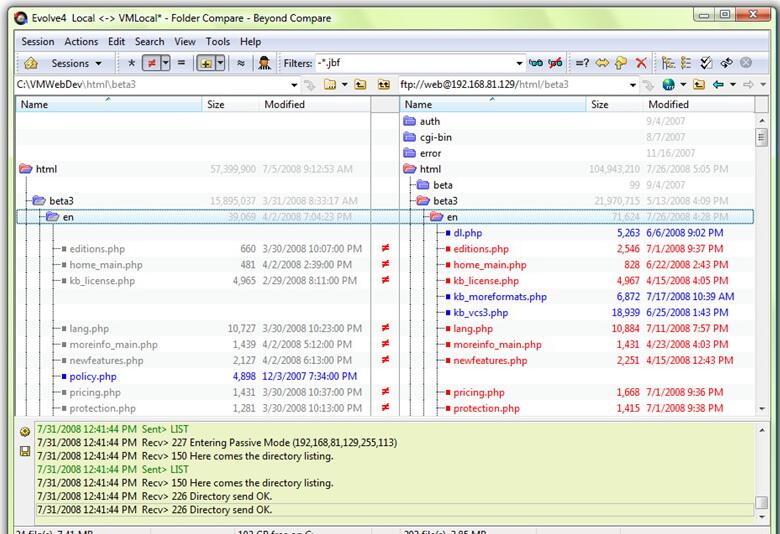The image size is (780, 534).
Task: Open the Help menu
Action: click(x=250, y=42)
